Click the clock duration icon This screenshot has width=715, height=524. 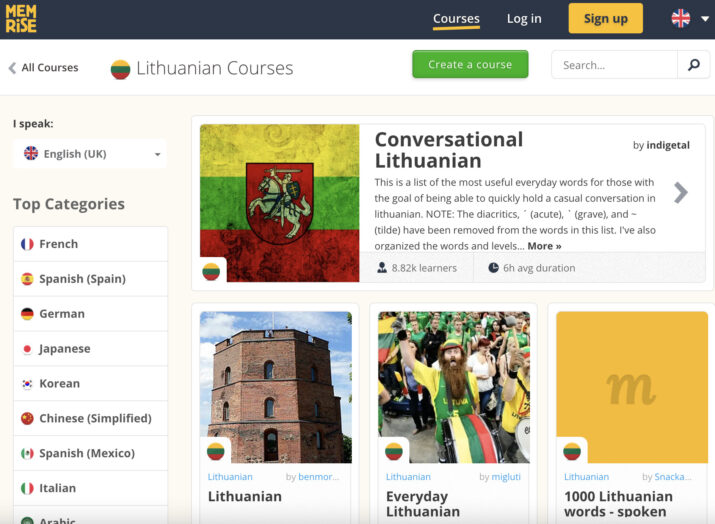[x=493, y=268]
